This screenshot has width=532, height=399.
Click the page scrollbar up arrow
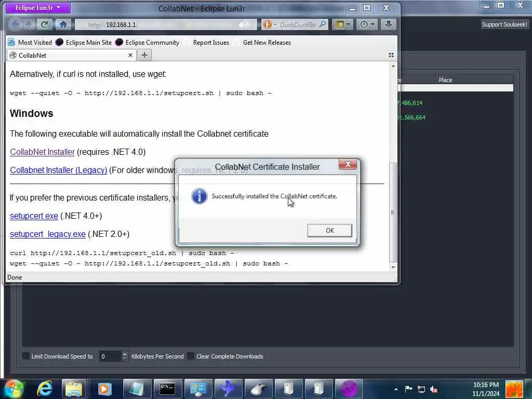click(393, 66)
